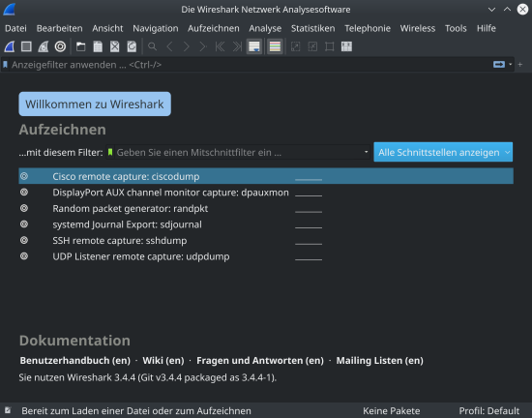Jump to the last packet icon
The width and height of the screenshot is (532, 418).
click(237, 46)
